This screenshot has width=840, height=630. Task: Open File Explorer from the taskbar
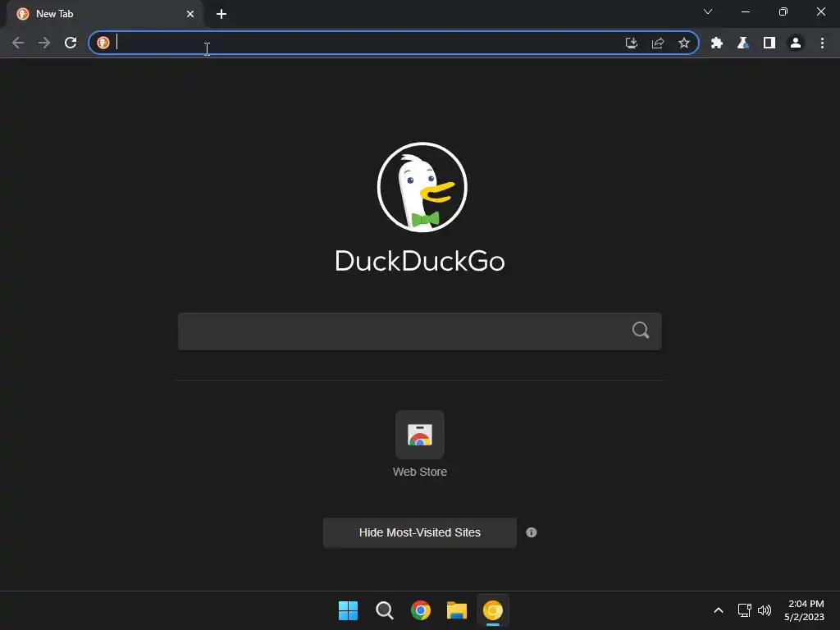[x=457, y=610]
